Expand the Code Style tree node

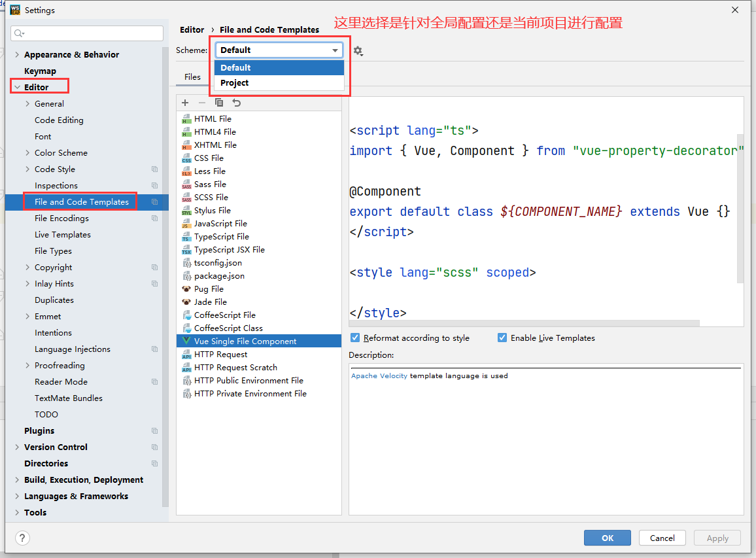(27, 169)
